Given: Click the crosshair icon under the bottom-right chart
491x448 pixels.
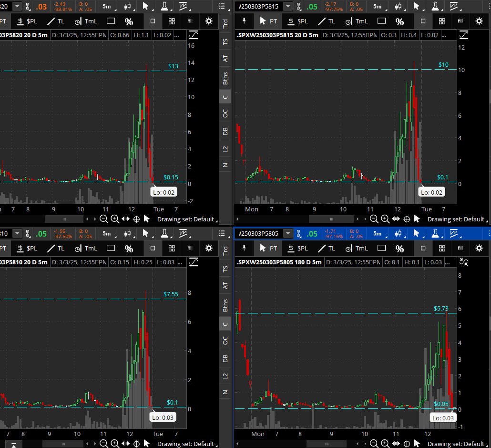Looking at the screenshot, I should (407, 444).
